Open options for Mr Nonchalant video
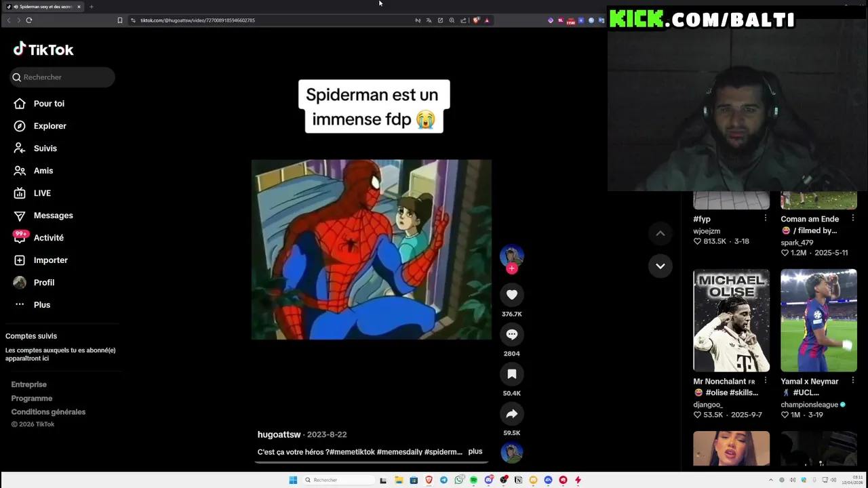The height and width of the screenshot is (488, 868). [x=766, y=381]
